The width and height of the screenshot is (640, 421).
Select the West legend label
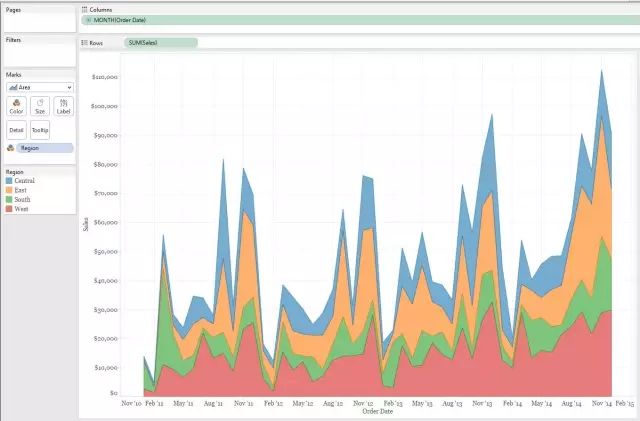[x=22, y=209]
